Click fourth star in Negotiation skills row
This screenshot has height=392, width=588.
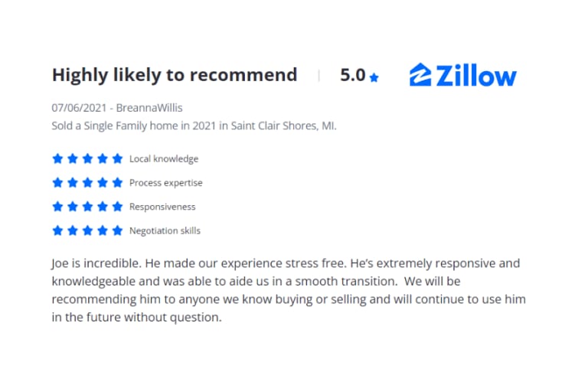click(103, 230)
